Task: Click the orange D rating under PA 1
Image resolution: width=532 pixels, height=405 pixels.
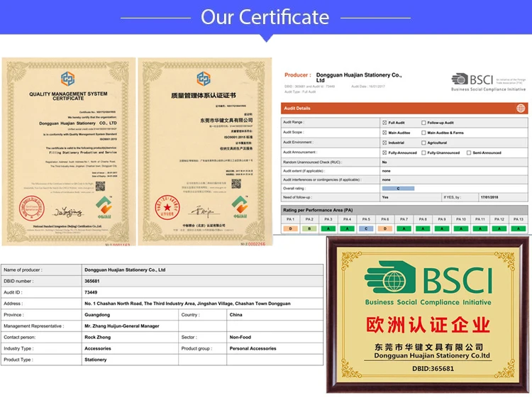Action: (290, 228)
